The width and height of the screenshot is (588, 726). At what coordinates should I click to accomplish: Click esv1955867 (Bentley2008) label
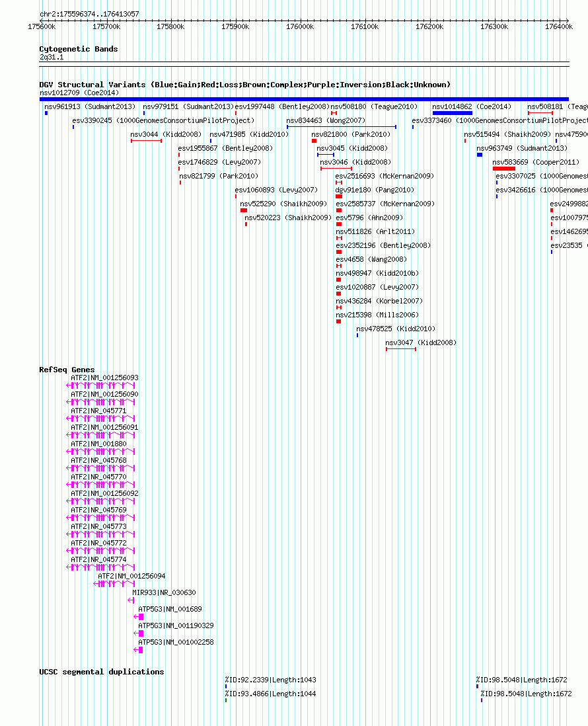pos(225,148)
